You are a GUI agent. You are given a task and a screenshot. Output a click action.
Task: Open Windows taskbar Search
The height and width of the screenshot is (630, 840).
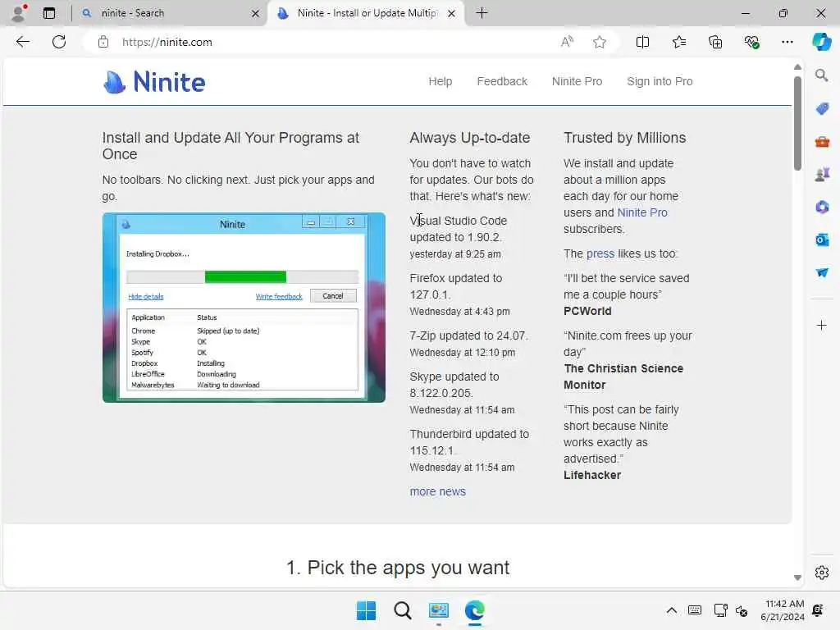(x=402, y=610)
